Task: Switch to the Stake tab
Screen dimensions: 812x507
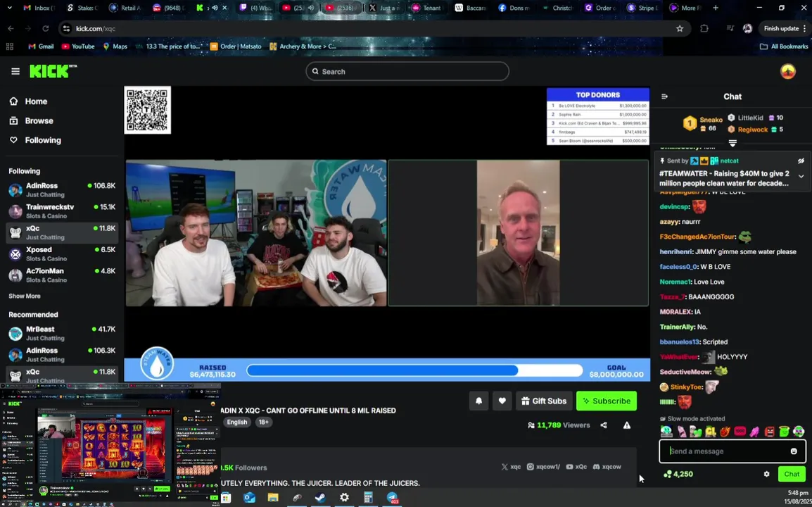Action: click(x=83, y=8)
